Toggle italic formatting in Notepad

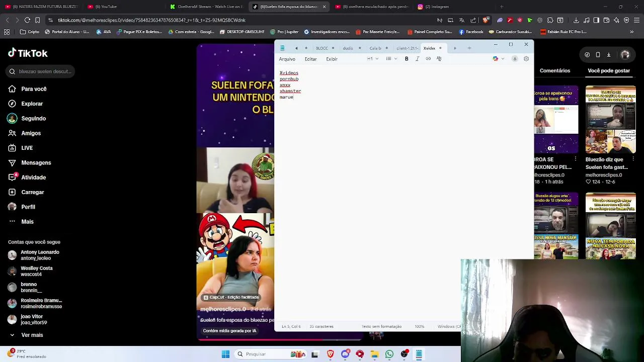(x=417, y=59)
